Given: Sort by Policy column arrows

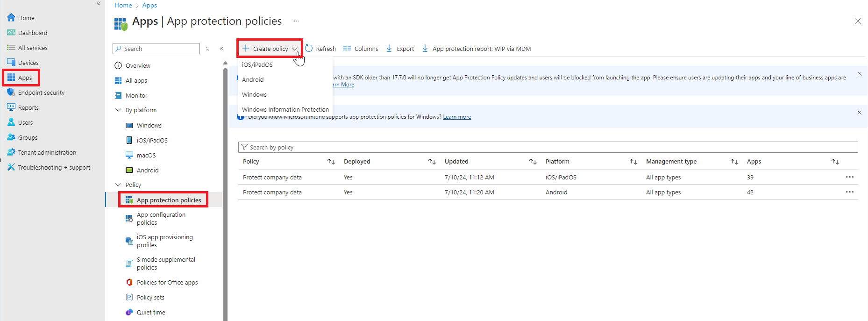Looking at the screenshot, I should pos(331,162).
